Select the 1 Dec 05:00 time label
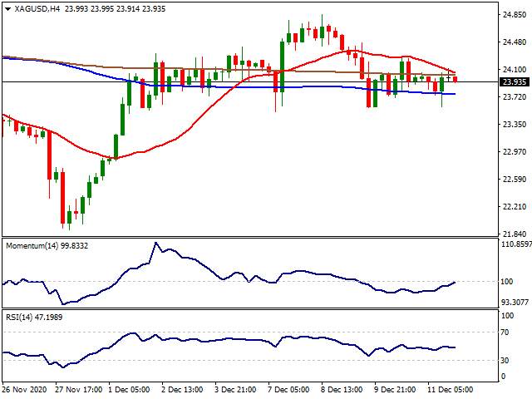The width and height of the screenshot is (532, 399). coord(129,390)
